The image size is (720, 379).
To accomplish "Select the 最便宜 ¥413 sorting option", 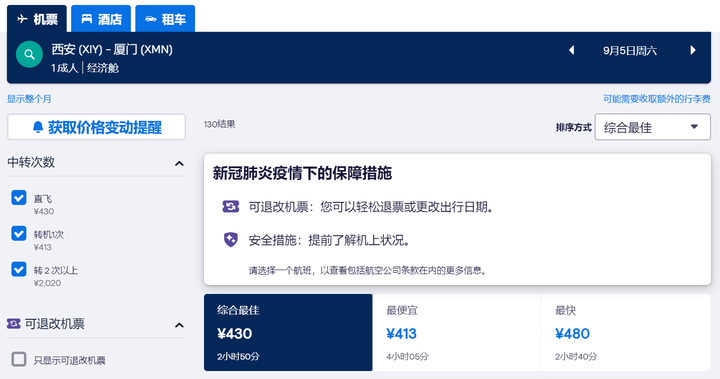I will (457, 333).
